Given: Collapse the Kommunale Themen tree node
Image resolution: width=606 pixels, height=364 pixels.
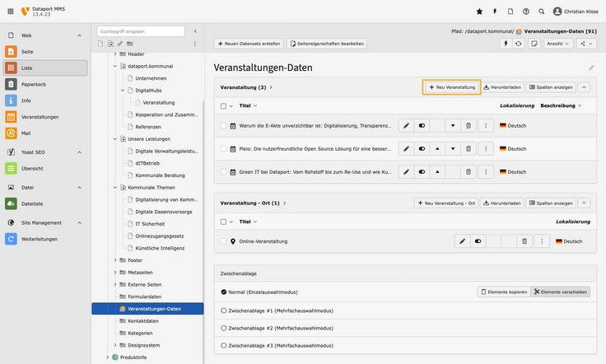Looking at the screenshot, I should pyautogui.click(x=114, y=188).
